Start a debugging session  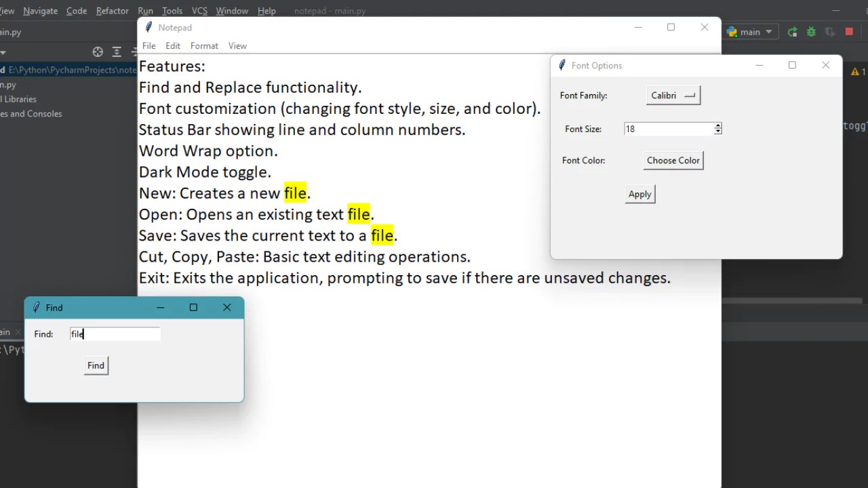point(811,32)
